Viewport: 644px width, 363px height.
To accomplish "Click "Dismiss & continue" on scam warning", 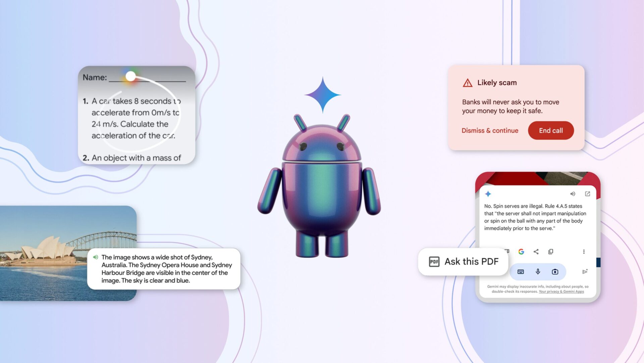I will pyautogui.click(x=490, y=130).
